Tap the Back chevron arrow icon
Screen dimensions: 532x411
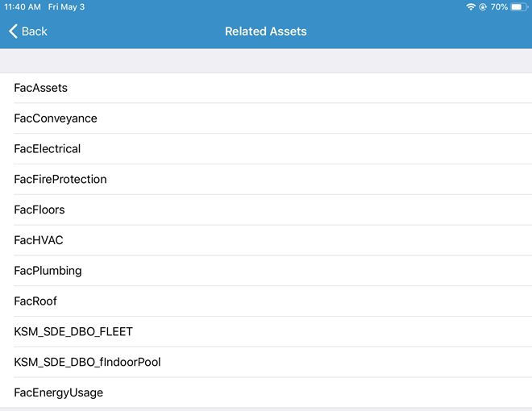click(x=13, y=31)
